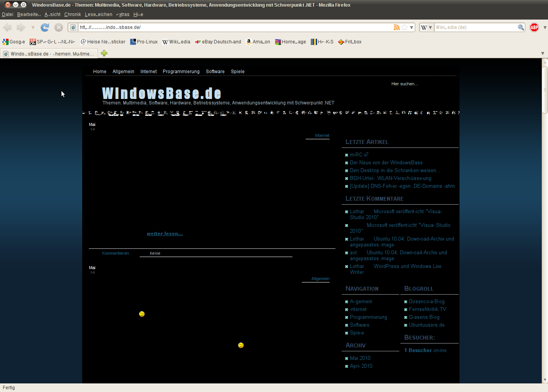
Task: Click the 'weiter lesen...' link
Action: tap(164, 234)
